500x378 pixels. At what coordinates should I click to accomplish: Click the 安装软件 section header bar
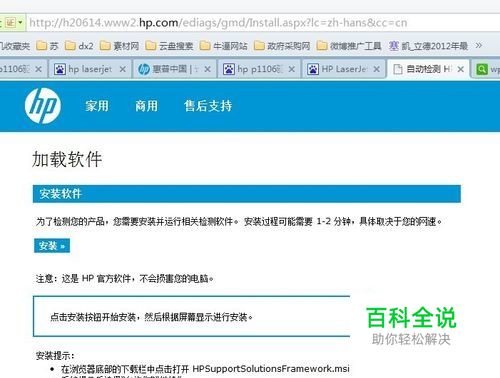click(x=247, y=194)
